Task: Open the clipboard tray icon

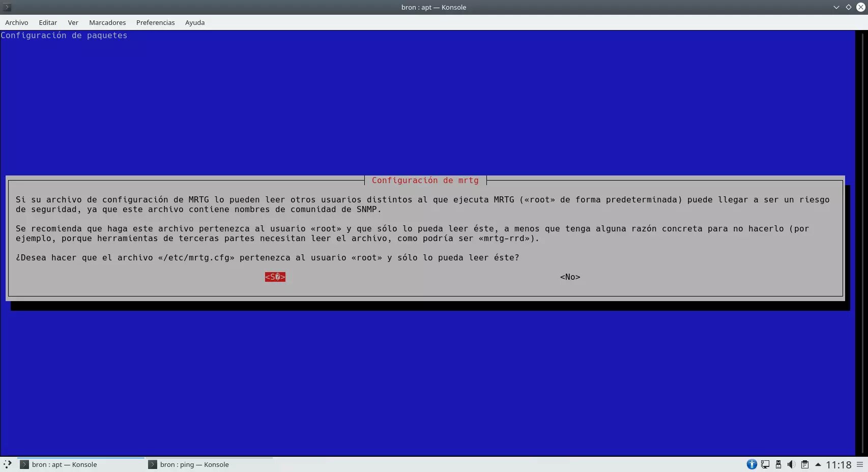Action: tap(804, 464)
